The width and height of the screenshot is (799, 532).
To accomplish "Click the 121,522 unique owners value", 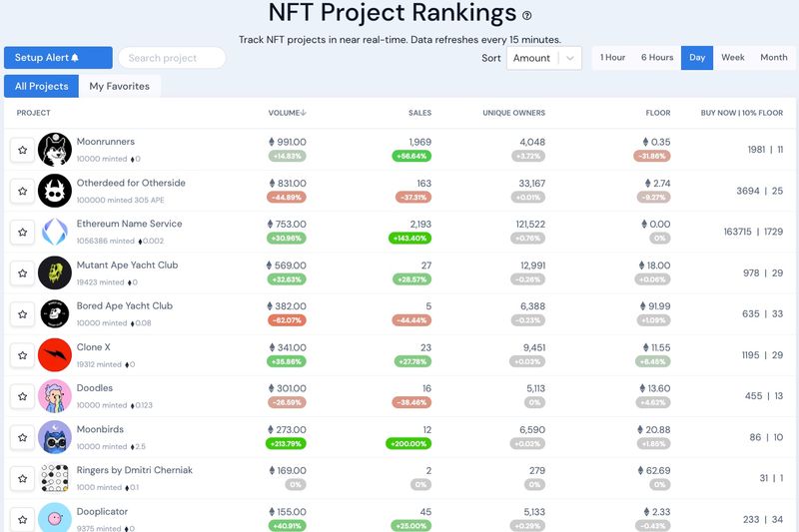I will point(530,224).
